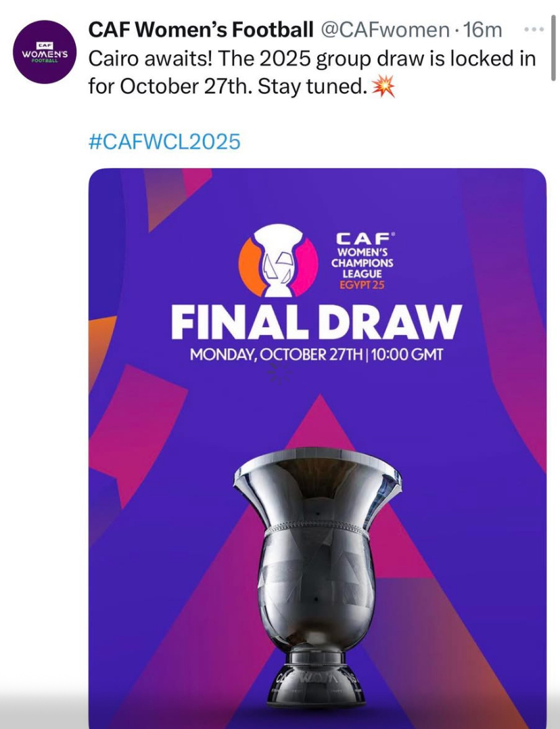Click the CAF Women's Football display name

tap(201, 30)
